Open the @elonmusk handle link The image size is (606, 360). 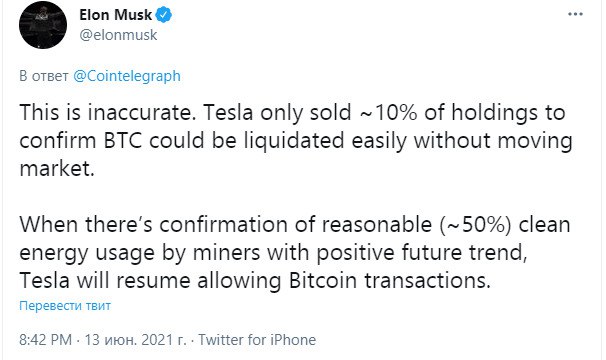118,35
